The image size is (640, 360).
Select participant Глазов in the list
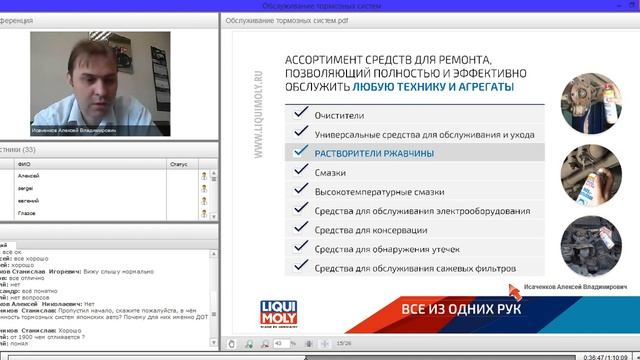click(x=27, y=213)
